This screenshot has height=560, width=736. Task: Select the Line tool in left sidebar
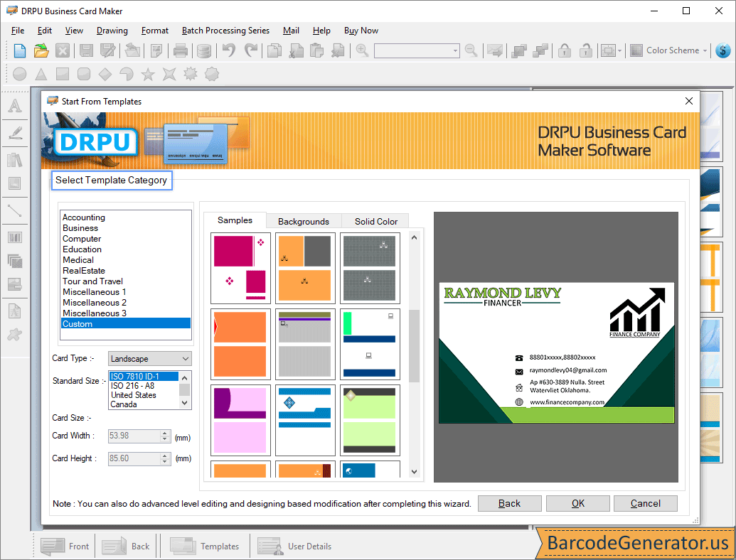pyautogui.click(x=15, y=210)
